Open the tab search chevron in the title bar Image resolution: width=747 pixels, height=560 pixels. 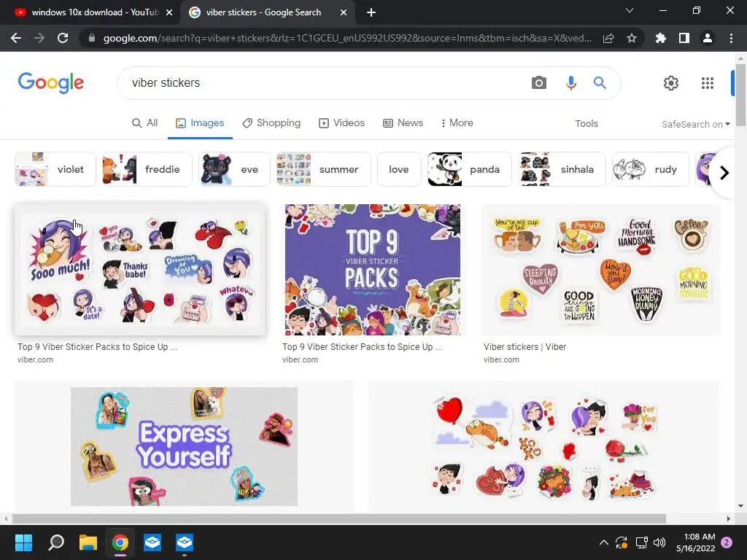(x=630, y=10)
